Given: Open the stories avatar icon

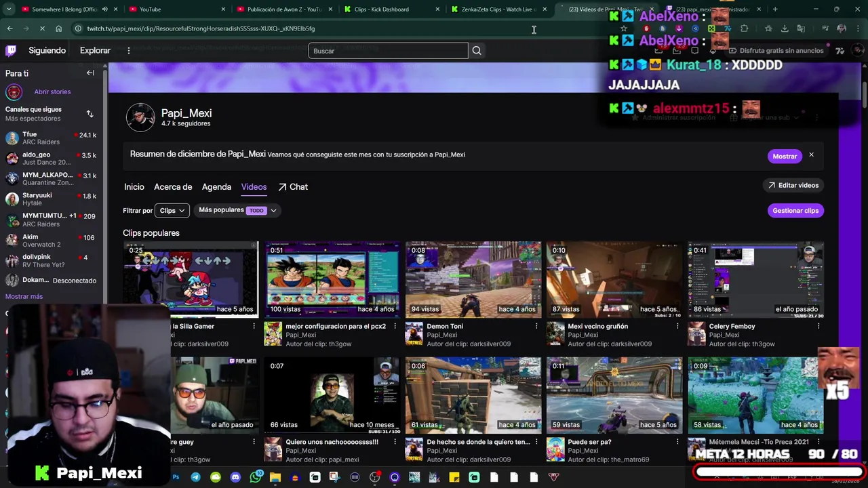Looking at the screenshot, I should [14, 92].
